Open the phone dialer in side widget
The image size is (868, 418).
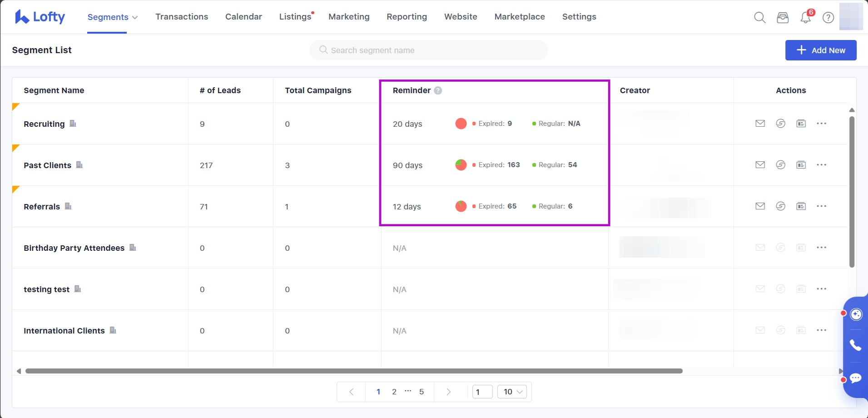coord(855,345)
